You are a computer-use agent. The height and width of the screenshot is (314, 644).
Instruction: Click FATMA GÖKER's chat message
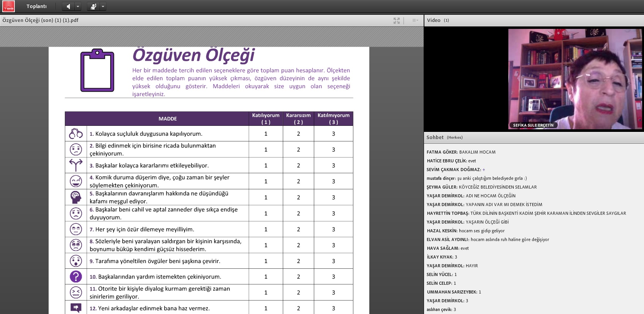(x=461, y=152)
